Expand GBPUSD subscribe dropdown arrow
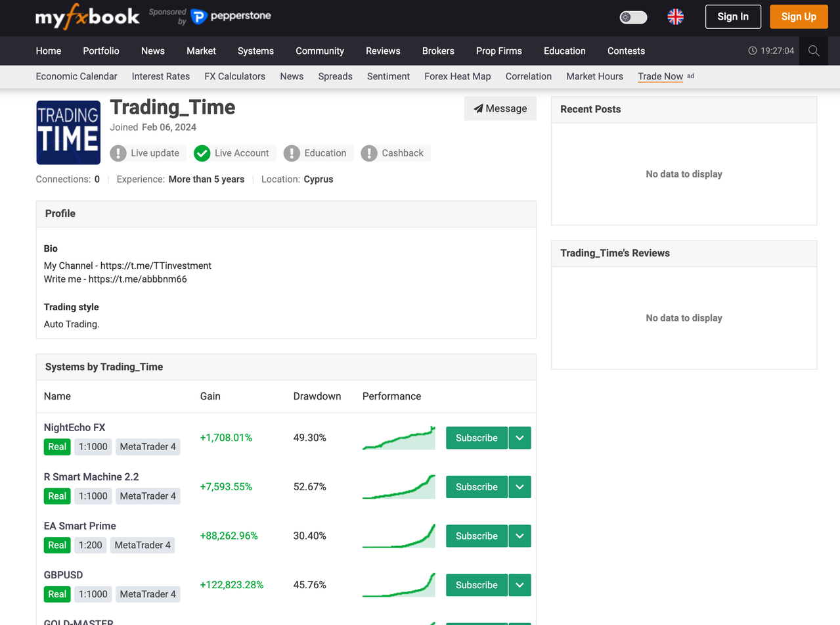The width and height of the screenshot is (840, 625). tap(519, 585)
